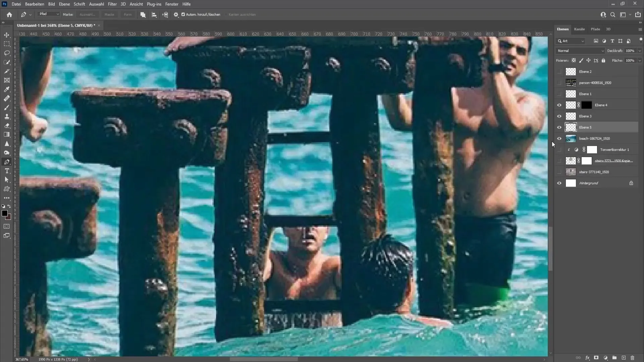The height and width of the screenshot is (362, 644).
Task: Toggle visibility of Ebene 5 layer
Action: tap(559, 127)
